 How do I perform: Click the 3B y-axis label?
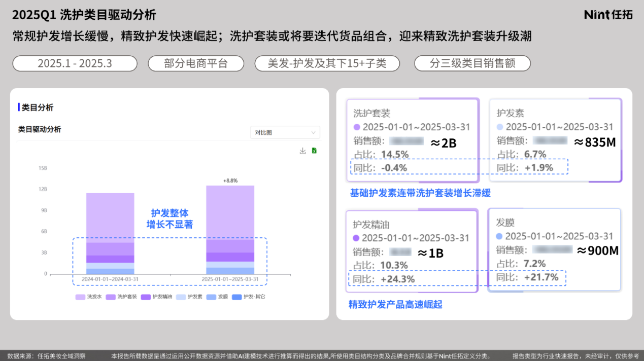44,252
